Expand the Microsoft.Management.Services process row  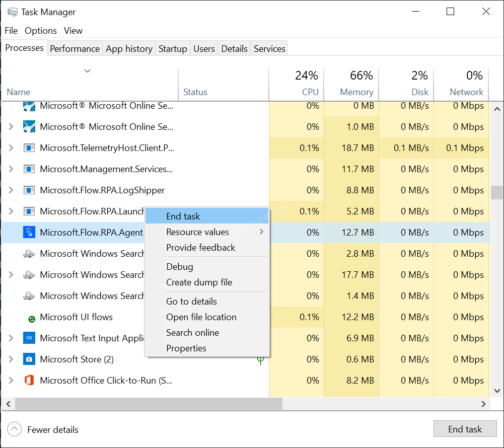click(11, 169)
